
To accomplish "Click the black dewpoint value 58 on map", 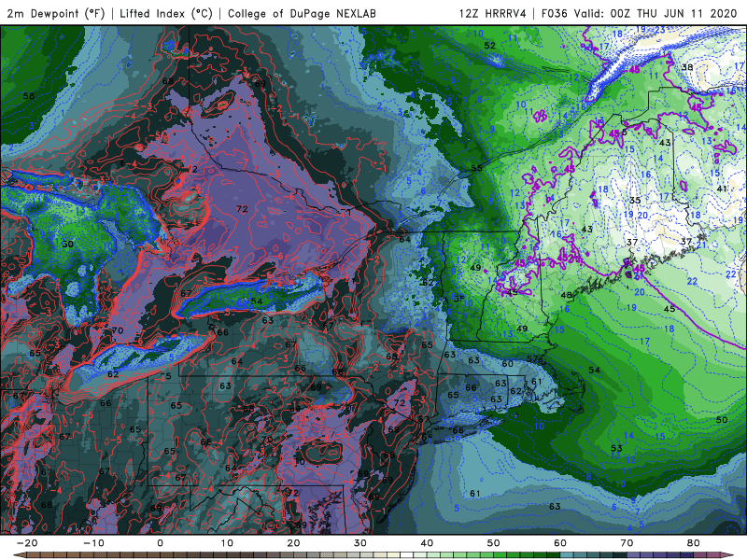I will coord(29,96).
